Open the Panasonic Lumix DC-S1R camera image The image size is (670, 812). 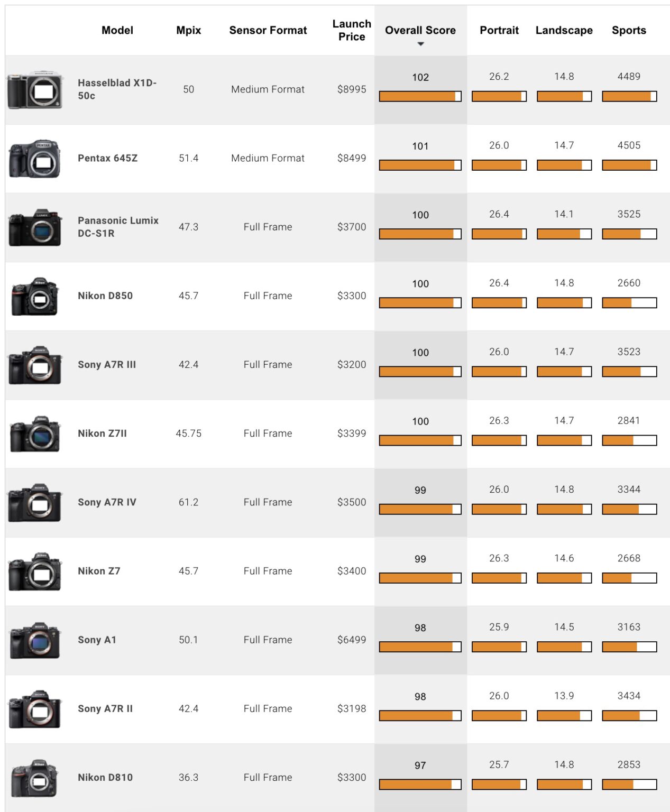pyautogui.click(x=35, y=228)
